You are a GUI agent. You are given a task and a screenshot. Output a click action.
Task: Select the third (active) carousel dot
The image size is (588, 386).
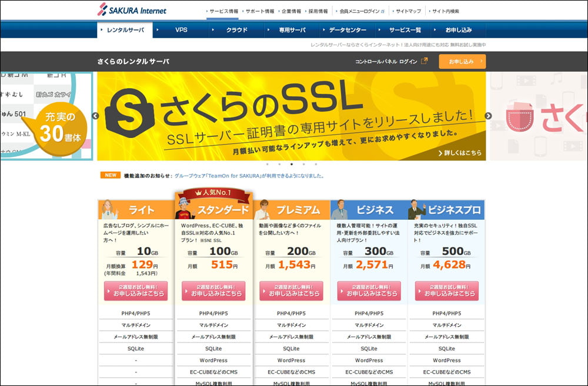pos(292,164)
